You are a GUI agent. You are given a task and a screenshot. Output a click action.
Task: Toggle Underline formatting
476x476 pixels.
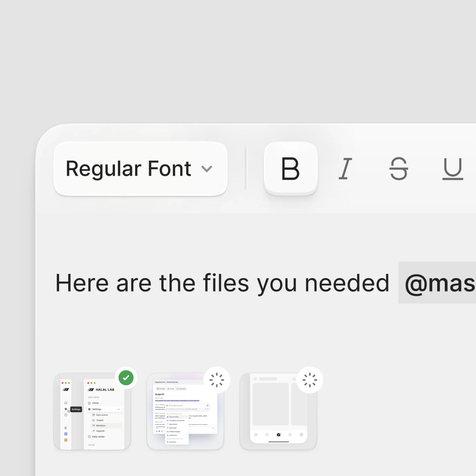pos(453,169)
